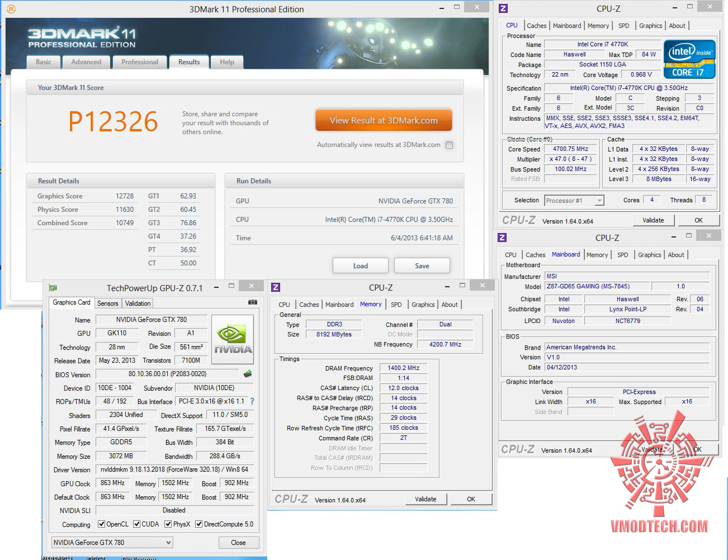Viewport: 728px width, 560px height.
Task: Click the BIOS Brand field American Megatrends Inc.
Action: click(x=627, y=347)
